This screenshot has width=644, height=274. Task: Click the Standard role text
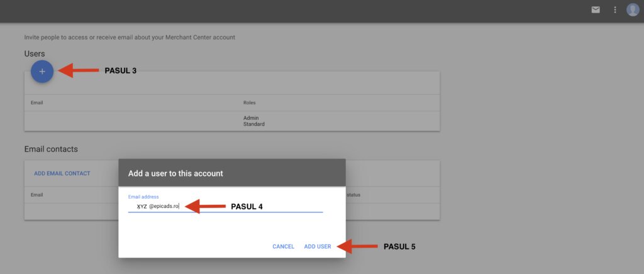(254, 124)
